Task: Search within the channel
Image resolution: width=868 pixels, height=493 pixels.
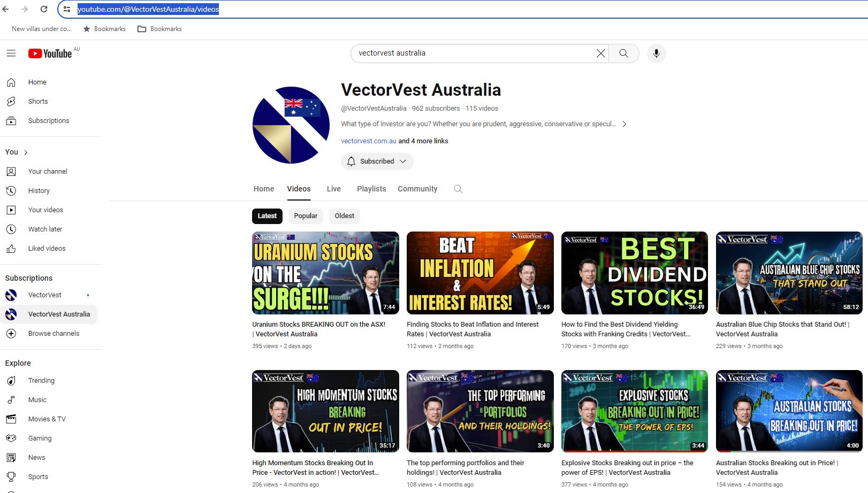Action: point(458,189)
